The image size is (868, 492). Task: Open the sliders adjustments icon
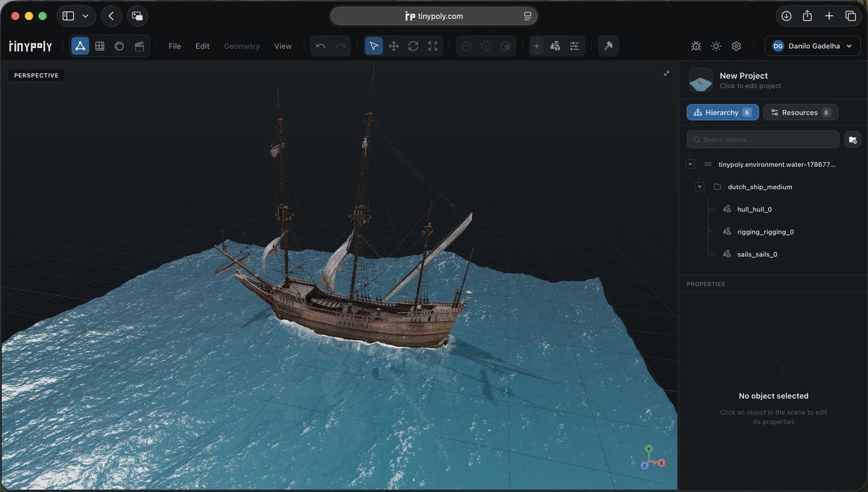point(574,46)
